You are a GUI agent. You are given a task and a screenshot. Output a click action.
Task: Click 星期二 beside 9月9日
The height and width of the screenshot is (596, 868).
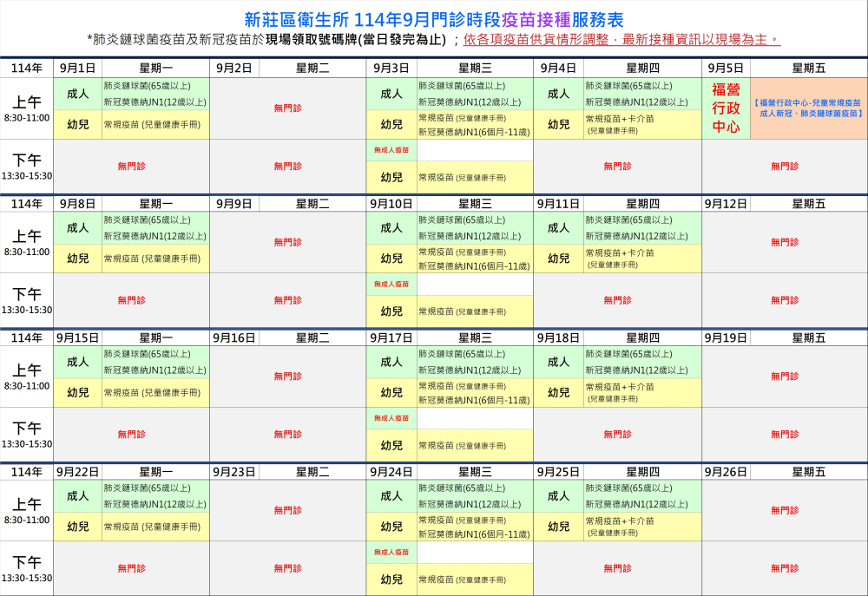click(x=312, y=204)
